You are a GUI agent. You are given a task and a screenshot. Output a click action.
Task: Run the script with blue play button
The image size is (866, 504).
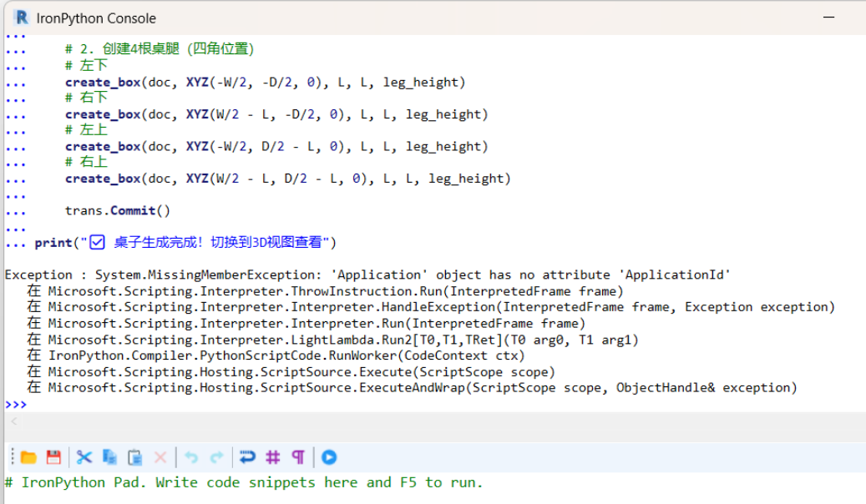(x=329, y=457)
